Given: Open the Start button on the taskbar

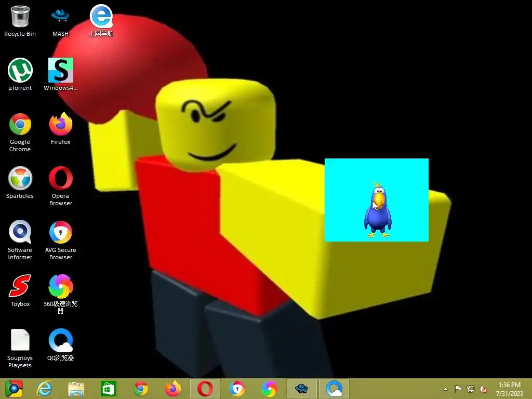Looking at the screenshot, I should [14, 389].
